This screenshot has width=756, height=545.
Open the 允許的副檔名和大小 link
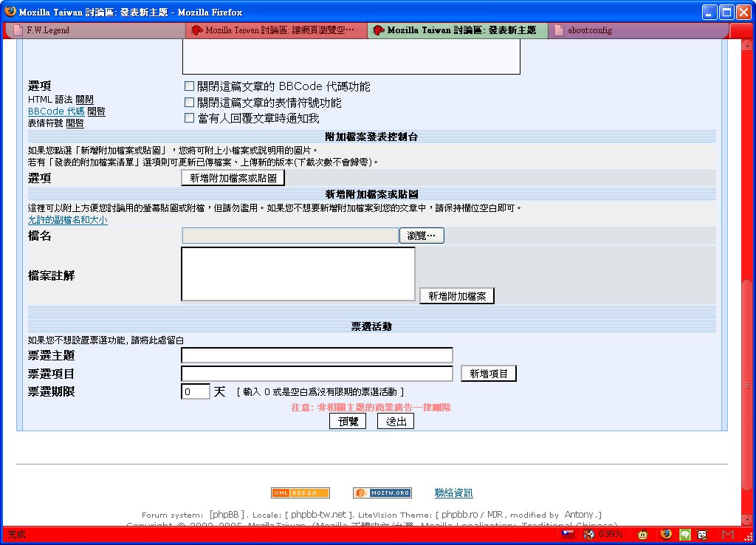[67, 220]
